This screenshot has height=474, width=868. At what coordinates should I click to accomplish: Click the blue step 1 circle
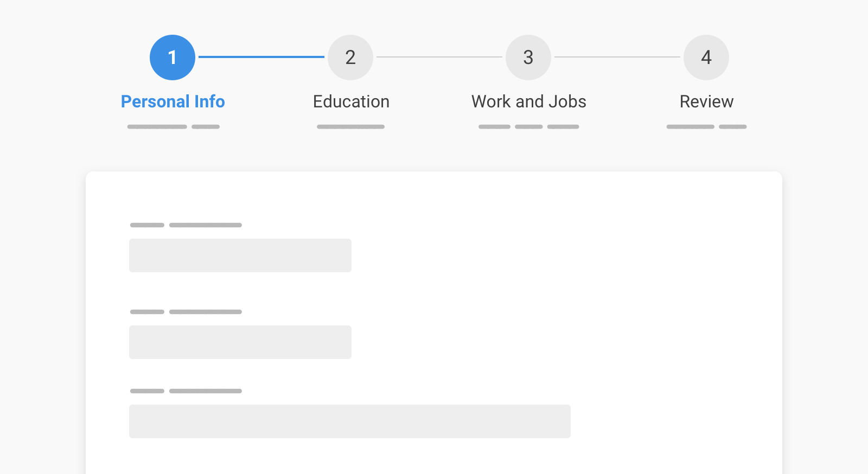(173, 57)
